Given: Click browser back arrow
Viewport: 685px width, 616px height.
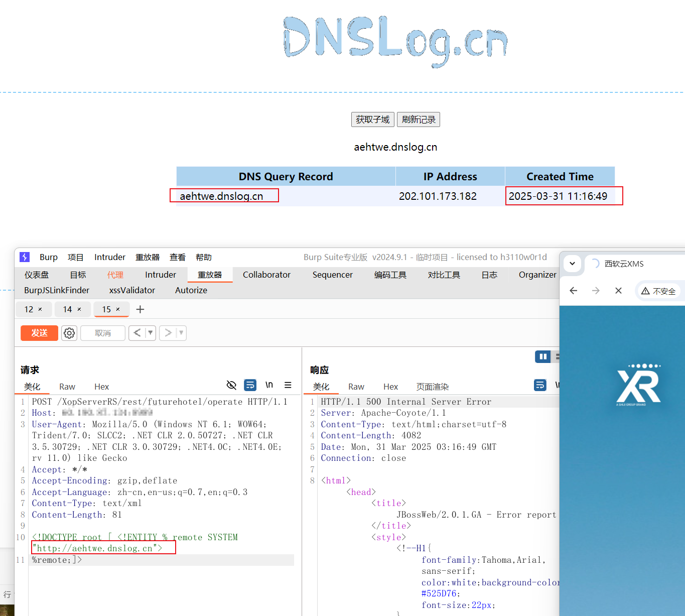Looking at the screenshot, I should (x=574, y=291).
